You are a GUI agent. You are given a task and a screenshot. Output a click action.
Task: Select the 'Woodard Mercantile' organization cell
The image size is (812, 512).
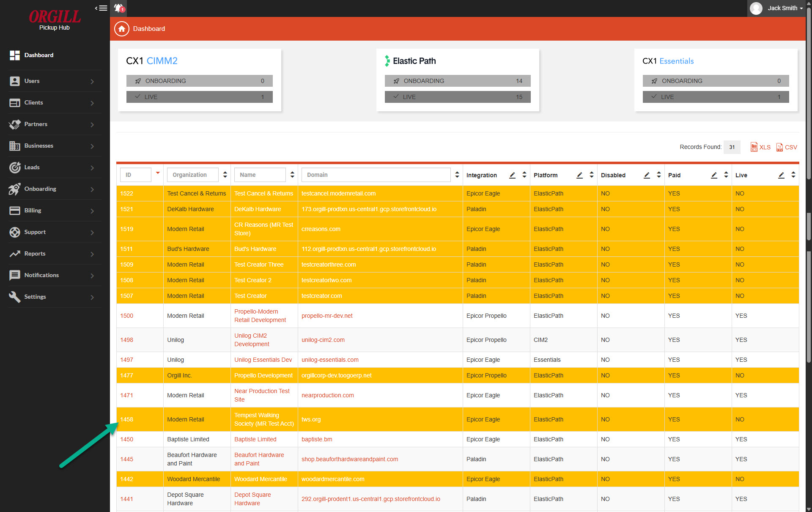(x=197, y=479)
